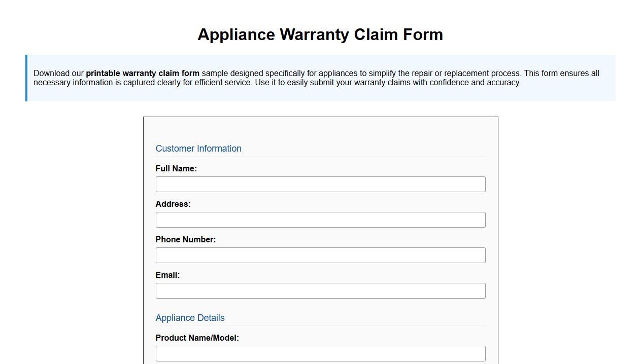Click inside the form container border
Image resolution: width=641 pixels, height=364 pixels.
tap(320, 129)
